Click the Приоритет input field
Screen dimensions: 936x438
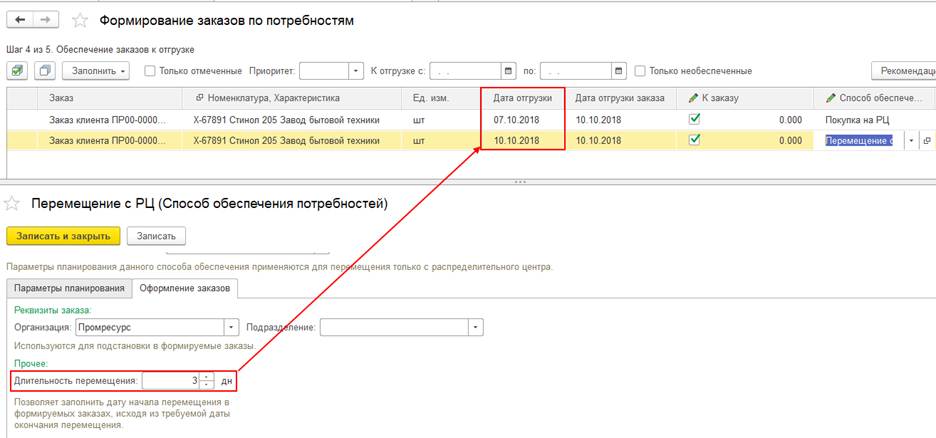pyautogui.click(x=324, y=71)
